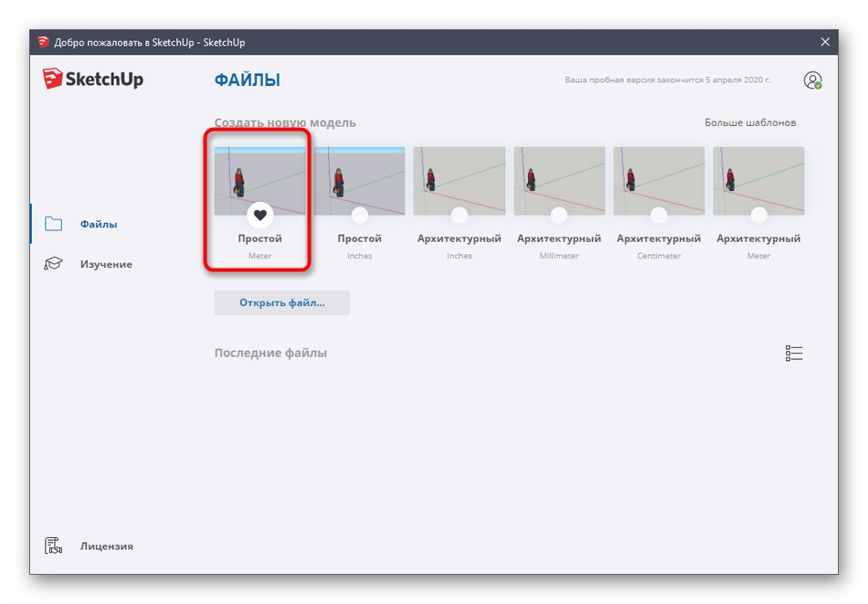Mark Простой Inches template as favorite
Viewport: 868px width, 604px height.
pos(360,216)
